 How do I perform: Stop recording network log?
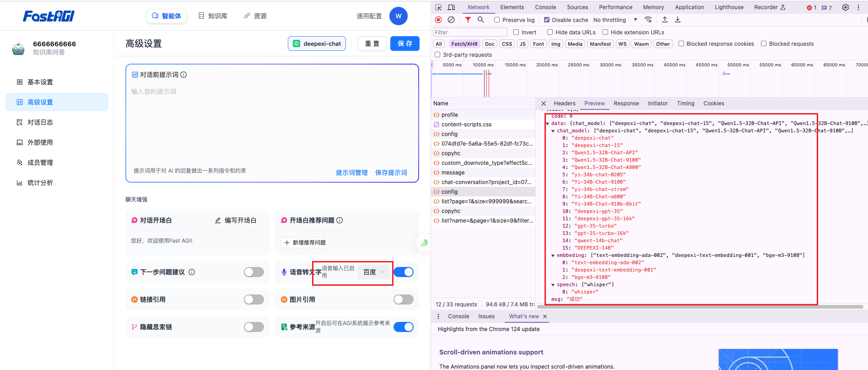pos(438,20)
